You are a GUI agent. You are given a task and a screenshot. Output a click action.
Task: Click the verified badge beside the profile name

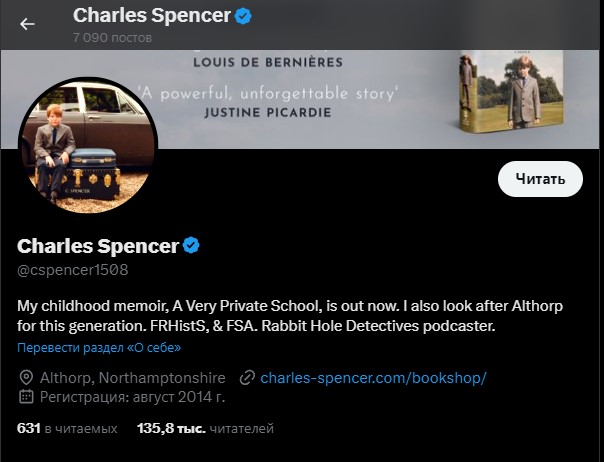coord(191,246)
